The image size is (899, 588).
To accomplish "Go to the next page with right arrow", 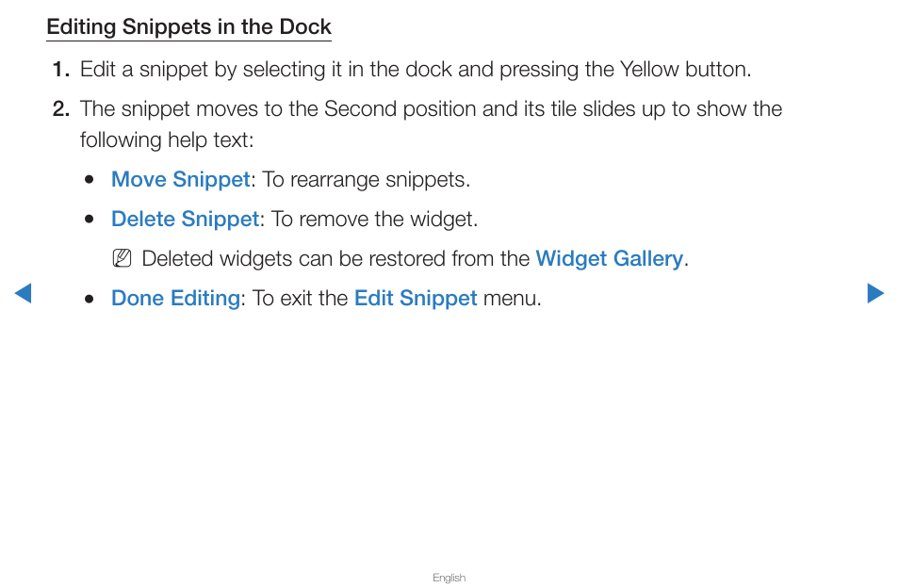I will click(875, 293).
